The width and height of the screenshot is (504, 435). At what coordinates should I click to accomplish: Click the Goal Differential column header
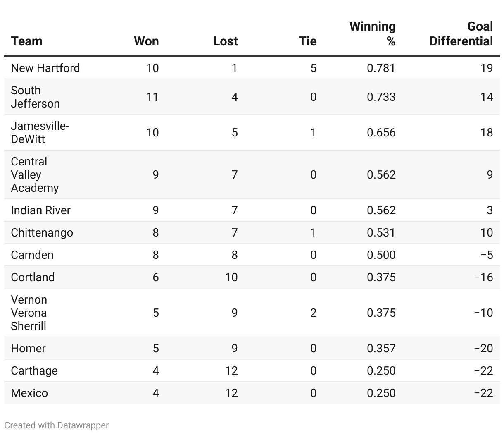click(461, 33)
